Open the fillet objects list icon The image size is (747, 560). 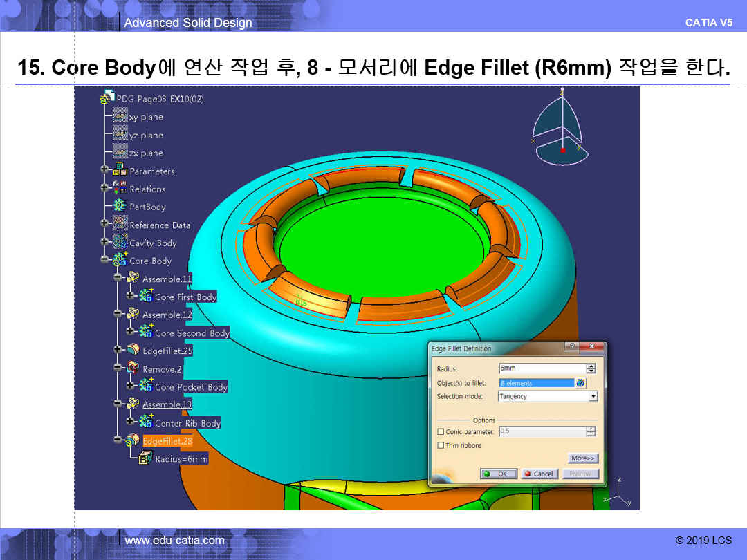coord(581,382)
